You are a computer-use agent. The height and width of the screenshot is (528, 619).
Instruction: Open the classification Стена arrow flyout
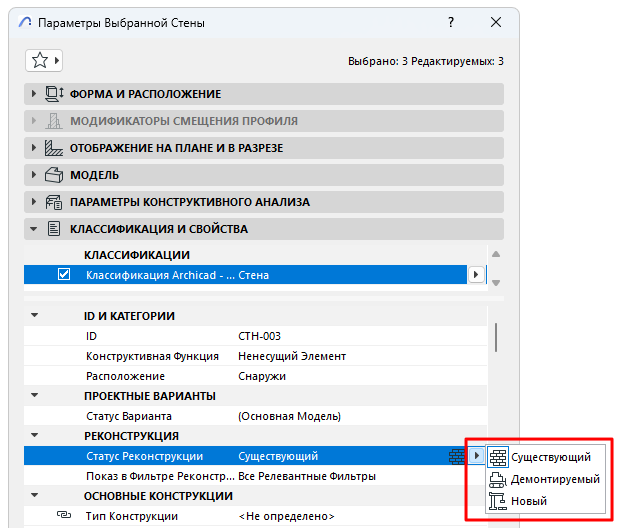click(x=476, y=274)
